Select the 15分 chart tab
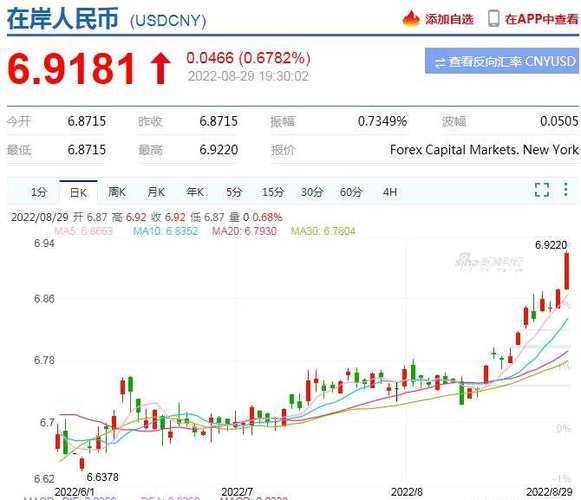The width and height of the screenshot is (581, 500). [x=273, y=192]
